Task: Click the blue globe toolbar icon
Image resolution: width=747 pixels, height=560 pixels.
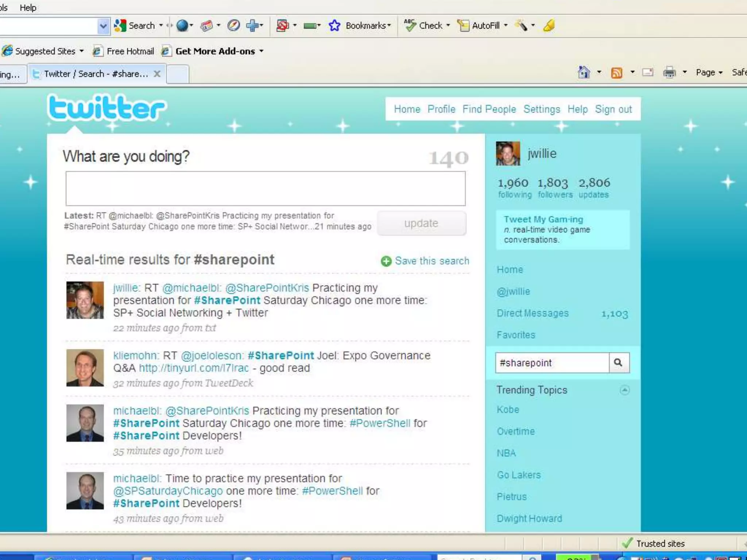Action: click(x=182, y=26)
